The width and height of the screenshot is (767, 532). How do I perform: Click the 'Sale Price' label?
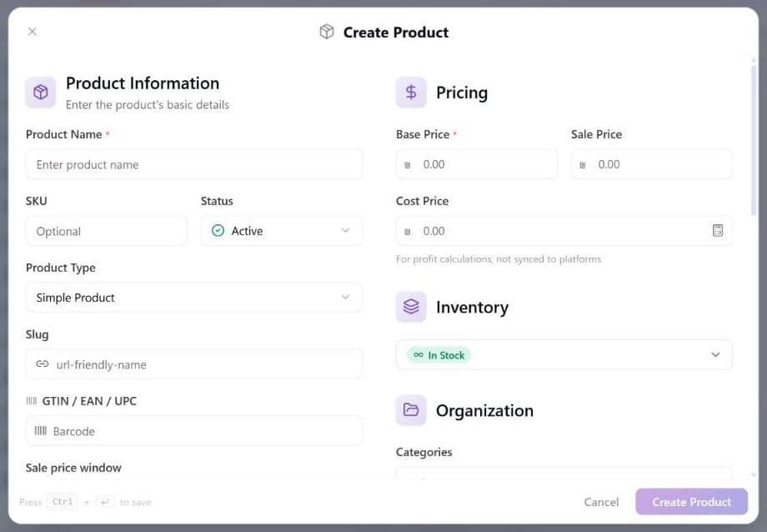point(596,134)
